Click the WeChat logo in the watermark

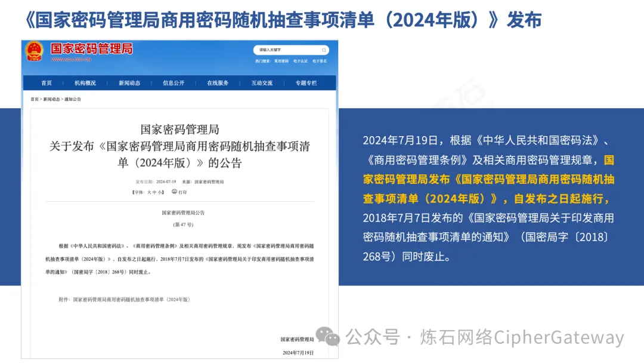327,337
